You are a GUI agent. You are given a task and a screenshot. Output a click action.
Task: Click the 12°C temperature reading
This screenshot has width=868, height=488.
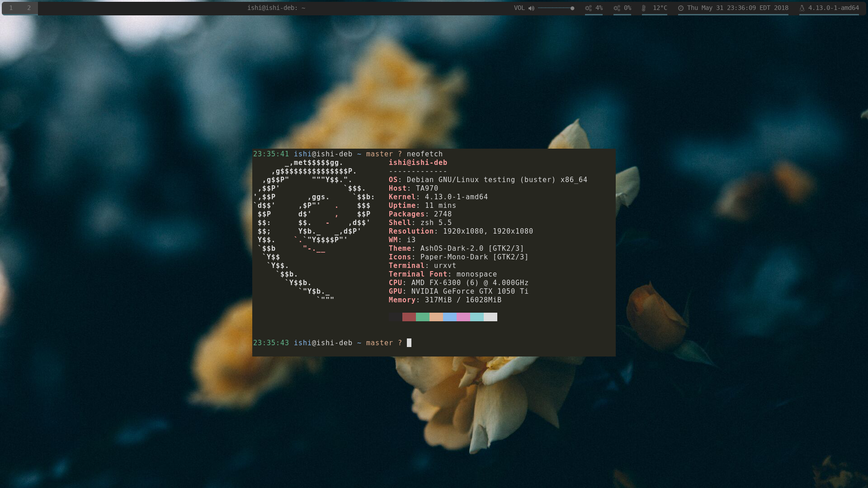660,8
